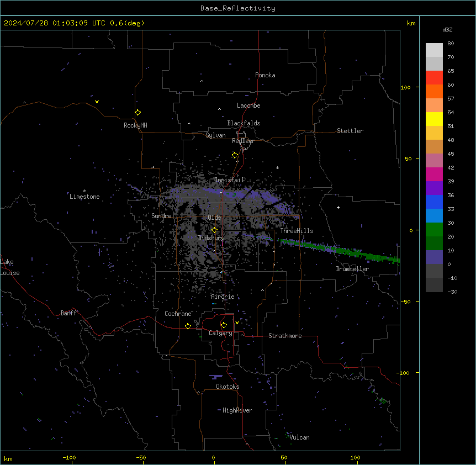This screenshot has width=476, height=465.
Task: Click the km unit label in the top right
Action: click(x=411, y=23)
